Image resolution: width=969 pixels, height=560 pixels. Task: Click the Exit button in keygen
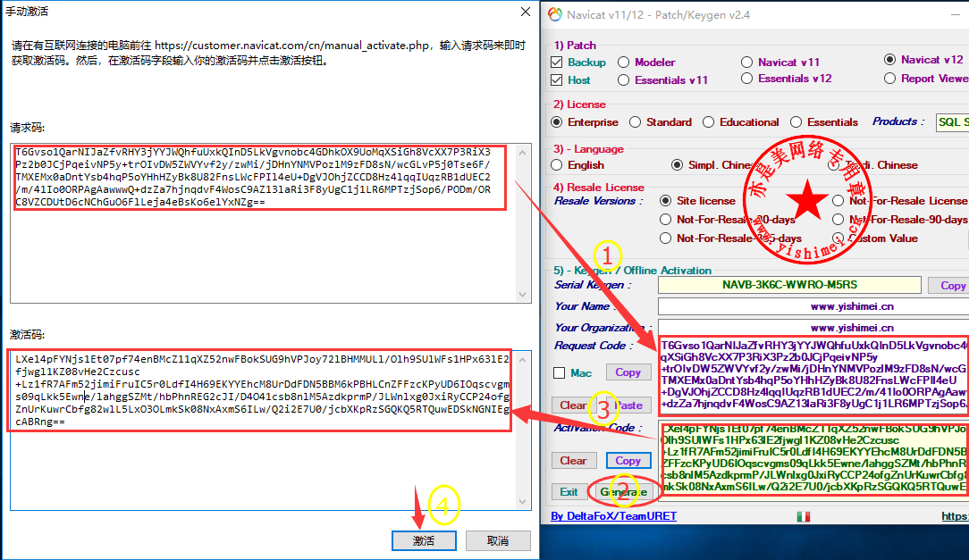point(569,491)
